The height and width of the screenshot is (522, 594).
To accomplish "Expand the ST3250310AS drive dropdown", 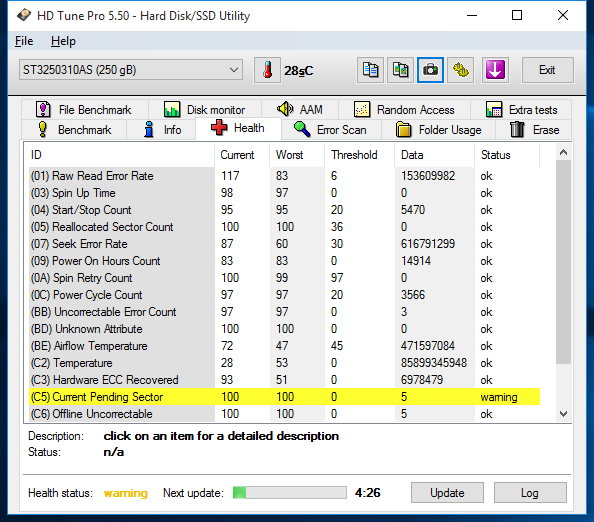I will (x=131, y=70).
